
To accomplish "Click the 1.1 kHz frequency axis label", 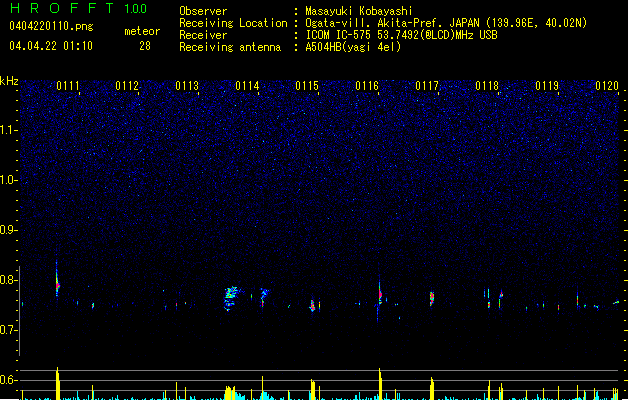I will tap(8, 130).
